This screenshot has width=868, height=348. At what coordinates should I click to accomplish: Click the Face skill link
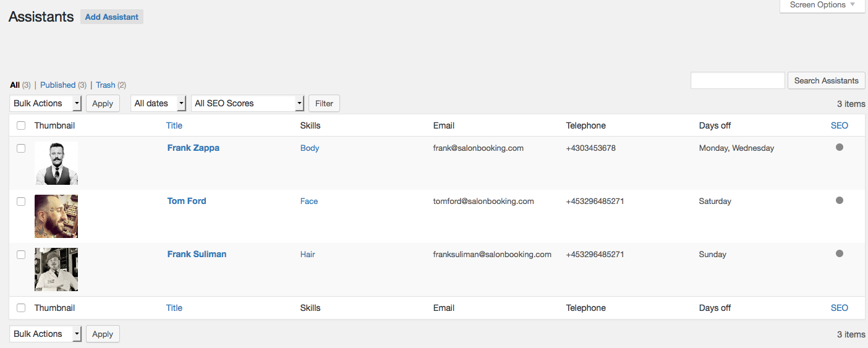pyautogui.click(x=309, y=202)
